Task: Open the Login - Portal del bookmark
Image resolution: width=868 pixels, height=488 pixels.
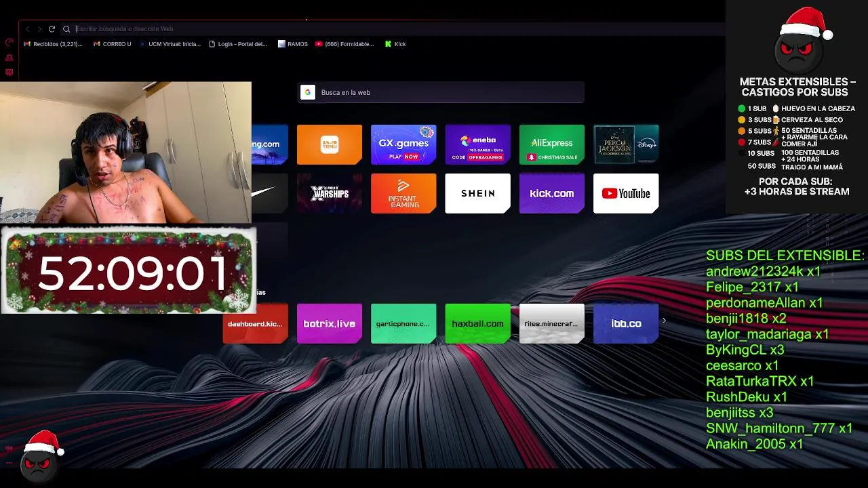Action: (x=238, y=44)
